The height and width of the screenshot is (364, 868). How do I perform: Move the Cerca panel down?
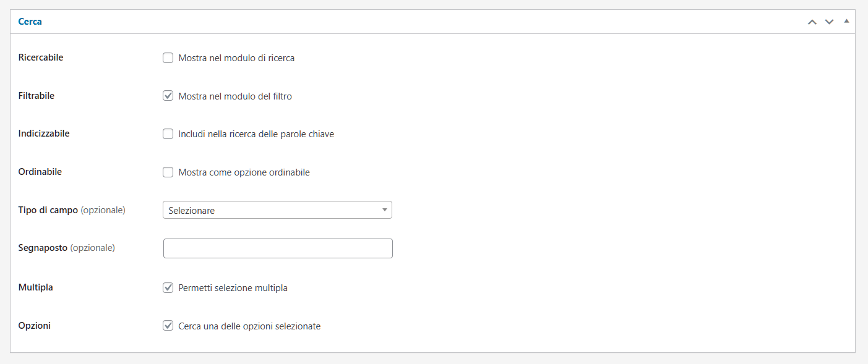click(x=830, y=22)
